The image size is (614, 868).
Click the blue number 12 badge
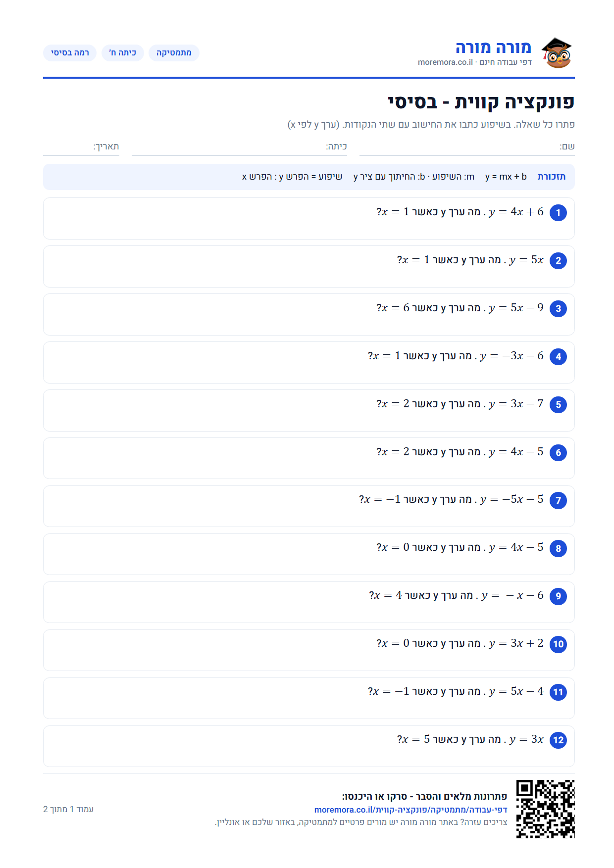tap(558, 740)
